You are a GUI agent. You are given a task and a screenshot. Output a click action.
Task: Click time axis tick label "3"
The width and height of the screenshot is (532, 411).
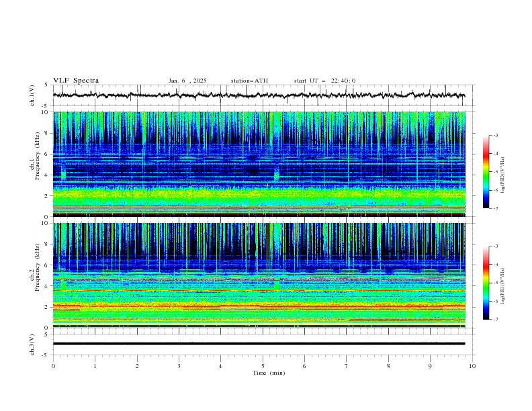(x=179, y=366)
